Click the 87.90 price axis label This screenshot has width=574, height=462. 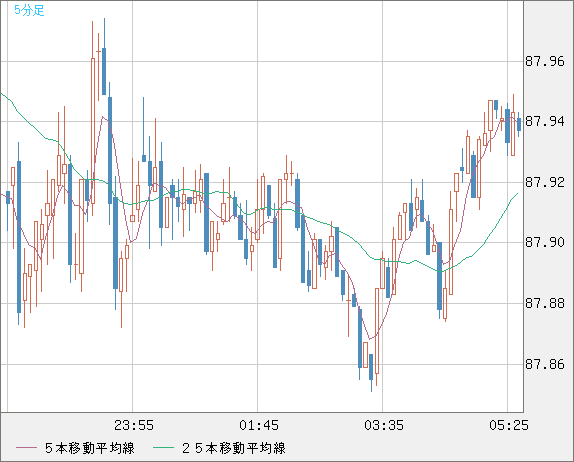pos(545,242)
